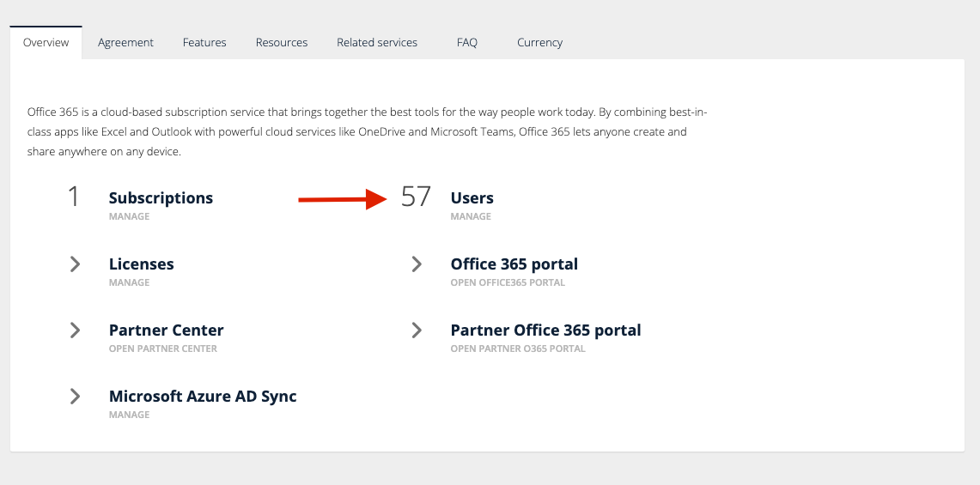Switch to the Agreement tab
Screen dimensions: 980x485
tap(125, 42)
